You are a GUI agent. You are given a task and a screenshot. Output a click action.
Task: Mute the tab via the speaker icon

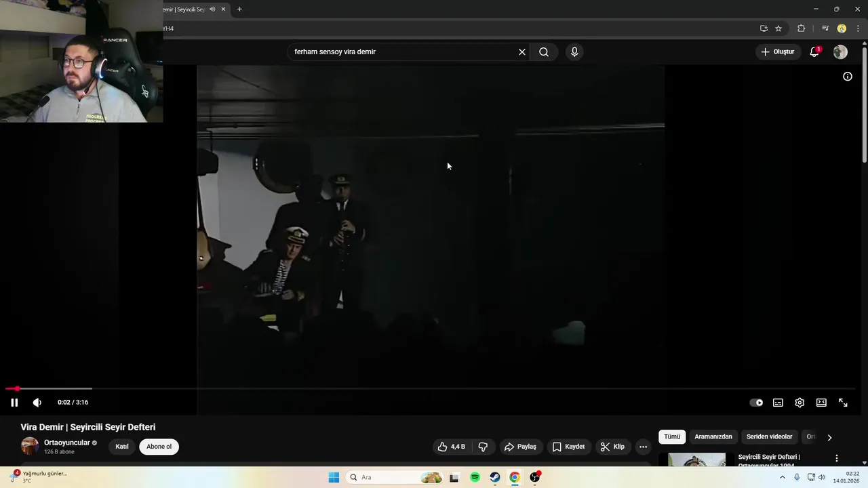pyautogui.click(x=212, y=9)
